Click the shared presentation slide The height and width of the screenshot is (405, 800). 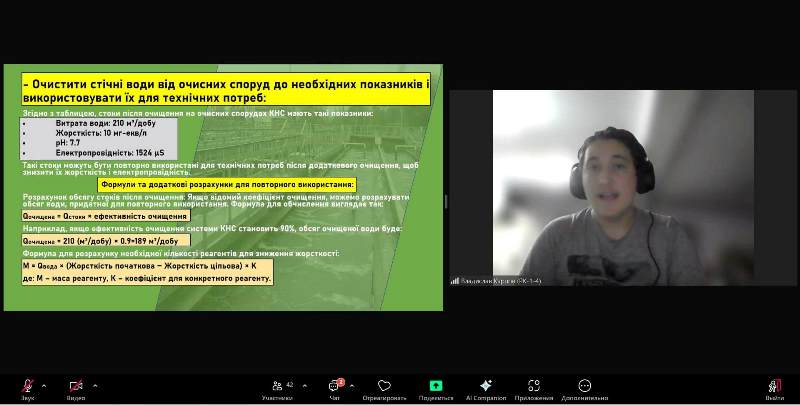pyautogui.click(x=223, y=187)
